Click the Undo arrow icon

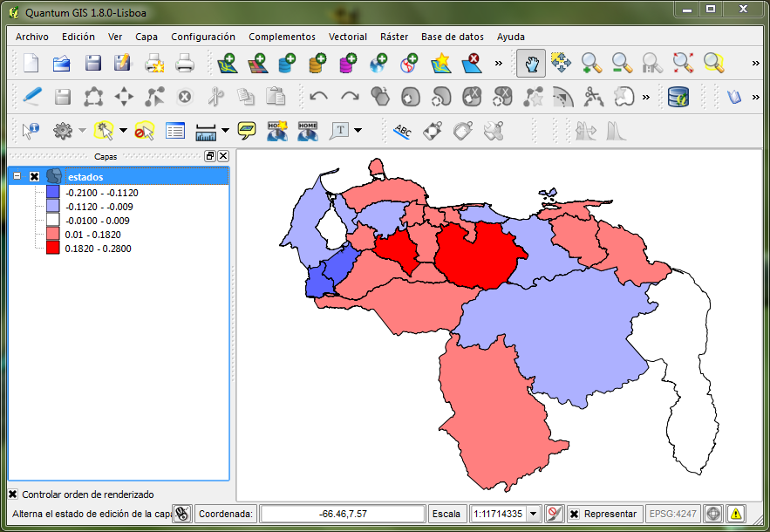[318, 97]
